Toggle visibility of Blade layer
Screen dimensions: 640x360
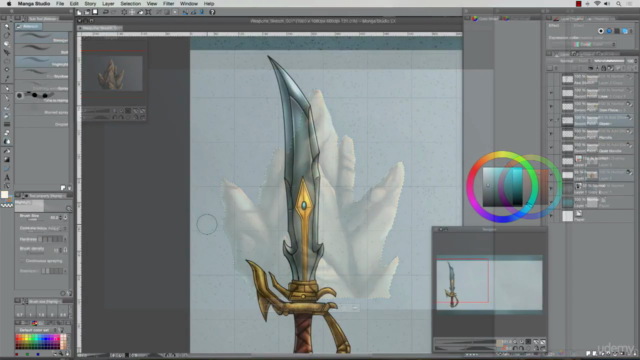click(551, 120)
